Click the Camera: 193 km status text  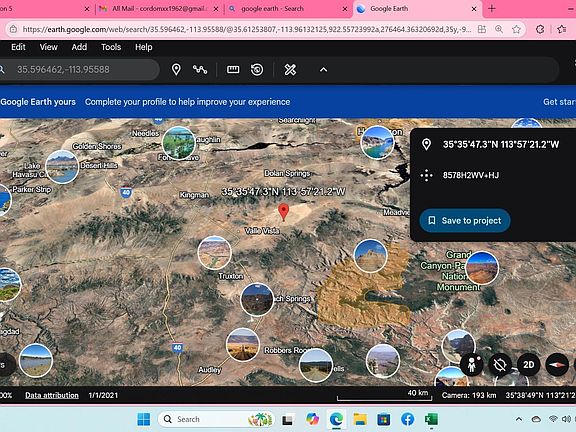tap(469, 395)
